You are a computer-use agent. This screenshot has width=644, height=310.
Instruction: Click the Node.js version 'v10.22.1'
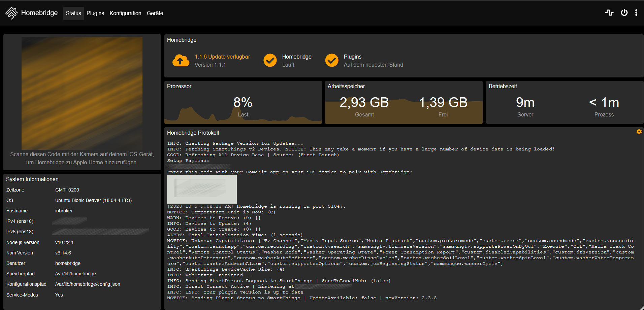[x=64, y=242]
